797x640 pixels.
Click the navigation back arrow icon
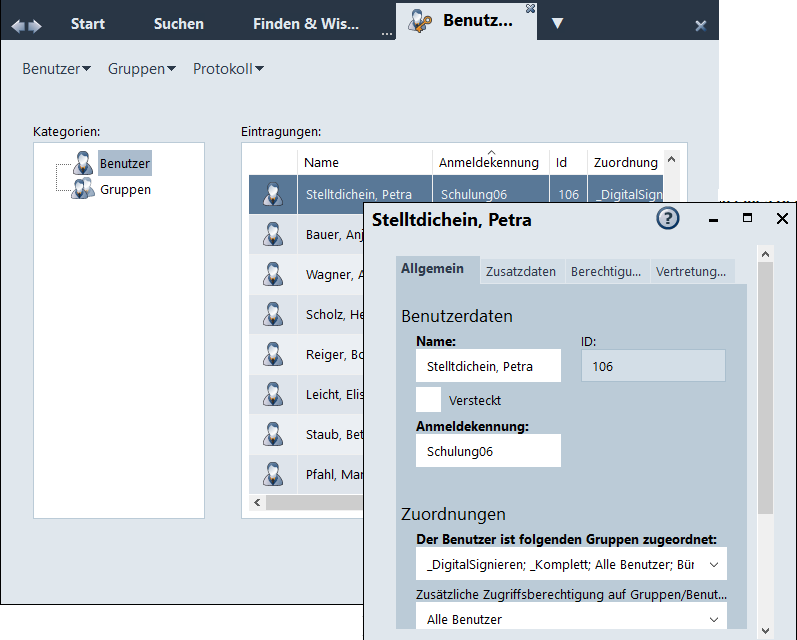tap(18, 25)
